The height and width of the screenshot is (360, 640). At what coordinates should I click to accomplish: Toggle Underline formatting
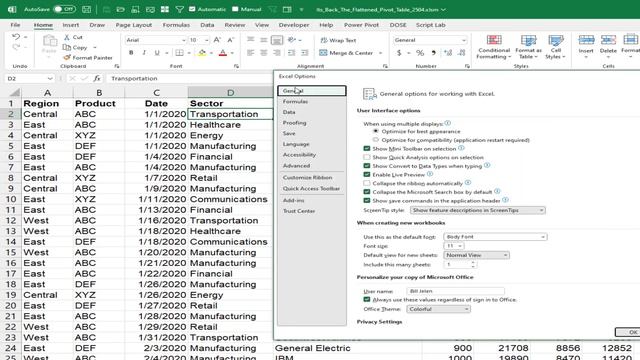(x=157, y=53)
